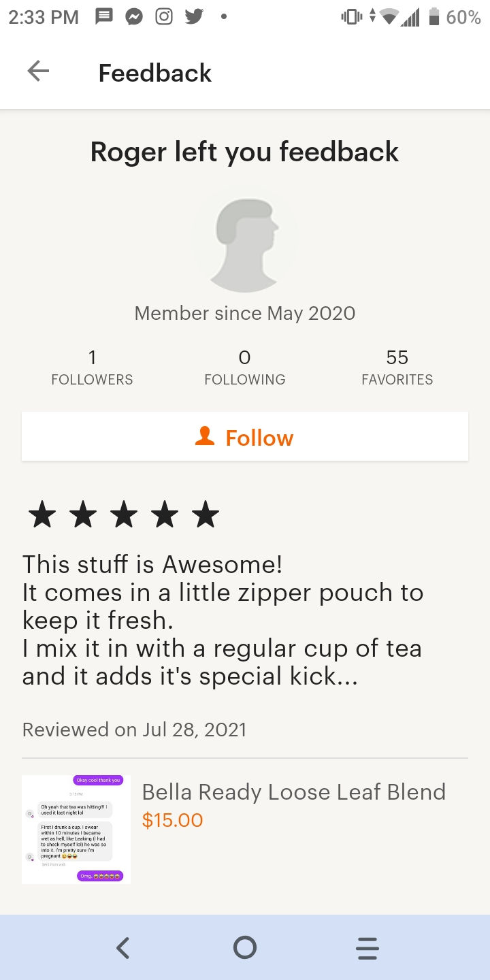Tap the back arrow in the Feedback header
This screenshot has width=490, height=980.
pos(38,72)
